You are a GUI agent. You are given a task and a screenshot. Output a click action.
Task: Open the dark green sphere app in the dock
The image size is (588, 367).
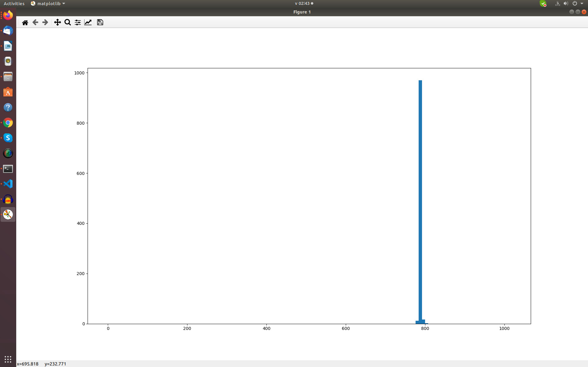pos(8,153)
